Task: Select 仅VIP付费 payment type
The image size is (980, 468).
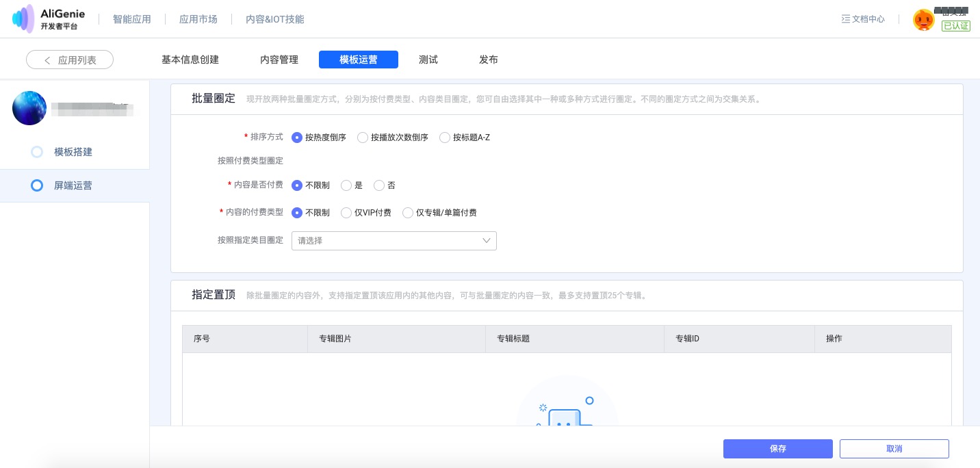Action: point(346,213)
